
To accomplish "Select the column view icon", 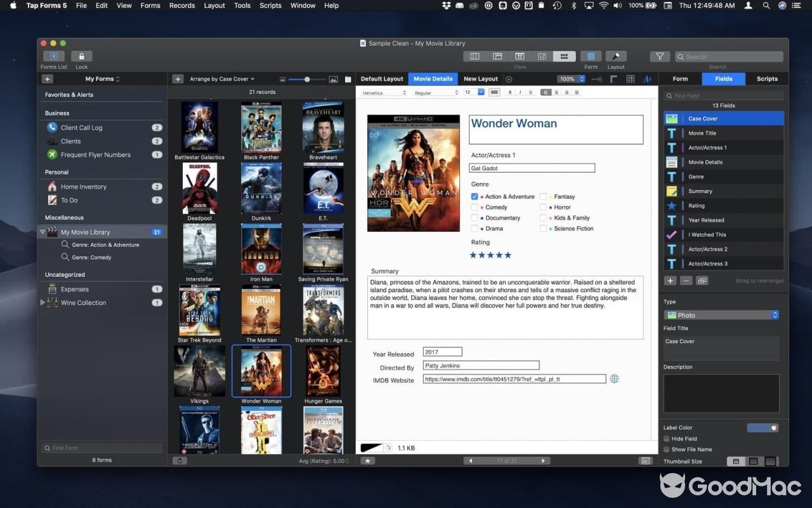I will (474, 56).
